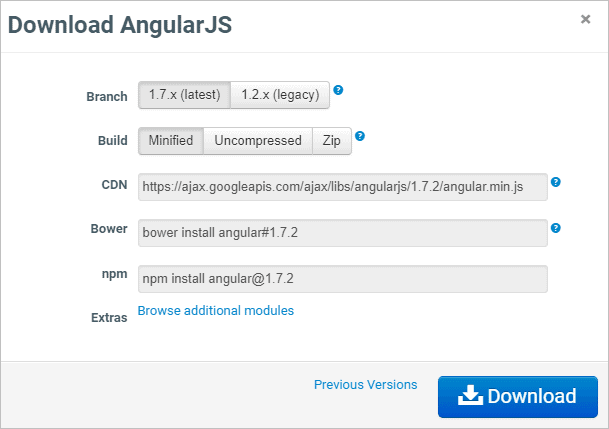Click the npm install command field
The width and height of the screenshot is (609, 429).
pyautogui.click(x=343, y=279)
